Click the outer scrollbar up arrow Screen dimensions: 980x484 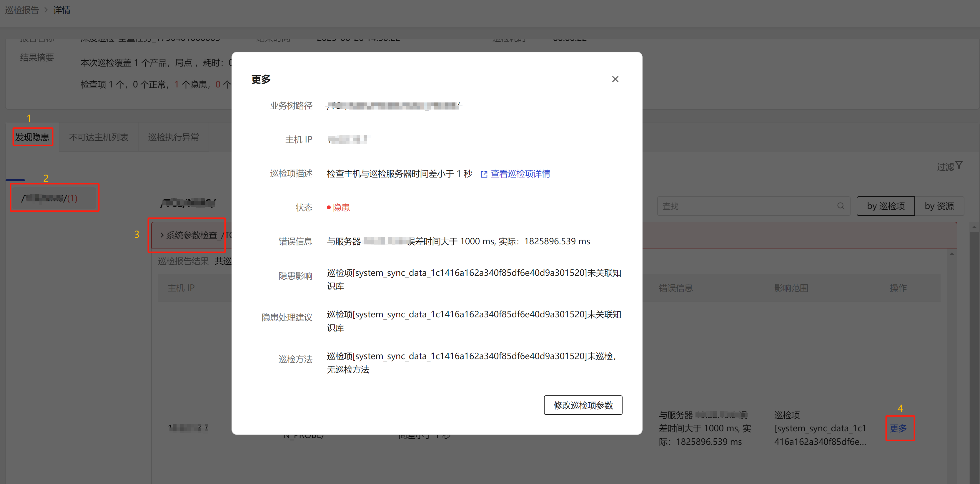(974, 227)
